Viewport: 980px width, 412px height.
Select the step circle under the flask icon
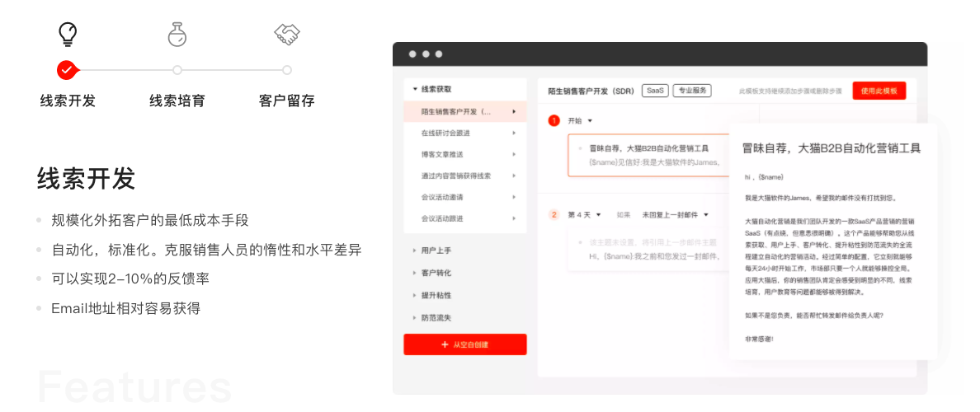[177, 70]
